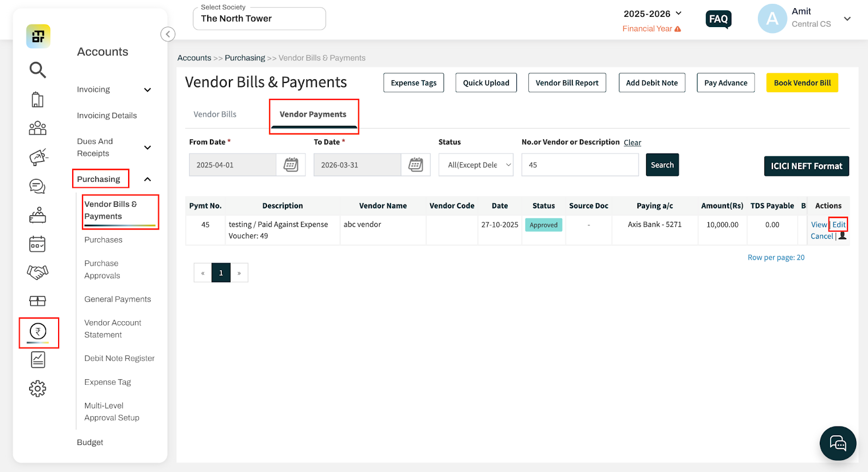
Task: Click the Book Vendor Bill button
Action: [x=802, y=83]
